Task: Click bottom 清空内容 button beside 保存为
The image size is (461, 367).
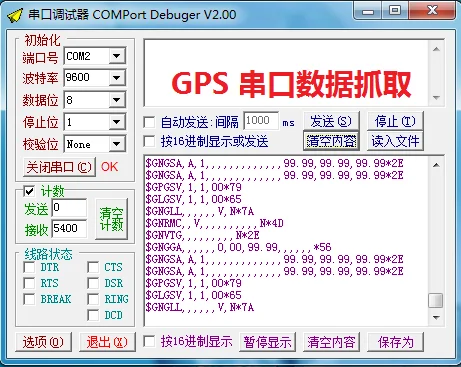Action: (x=331, y=342)
